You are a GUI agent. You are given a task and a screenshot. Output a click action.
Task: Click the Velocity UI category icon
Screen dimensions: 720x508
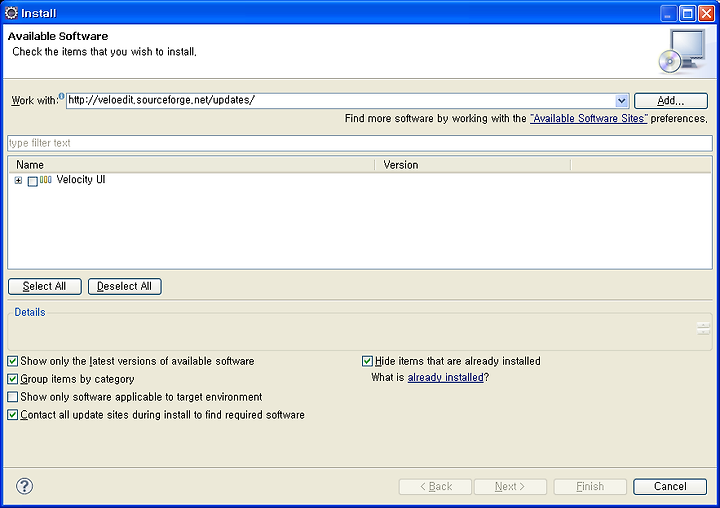45,180
